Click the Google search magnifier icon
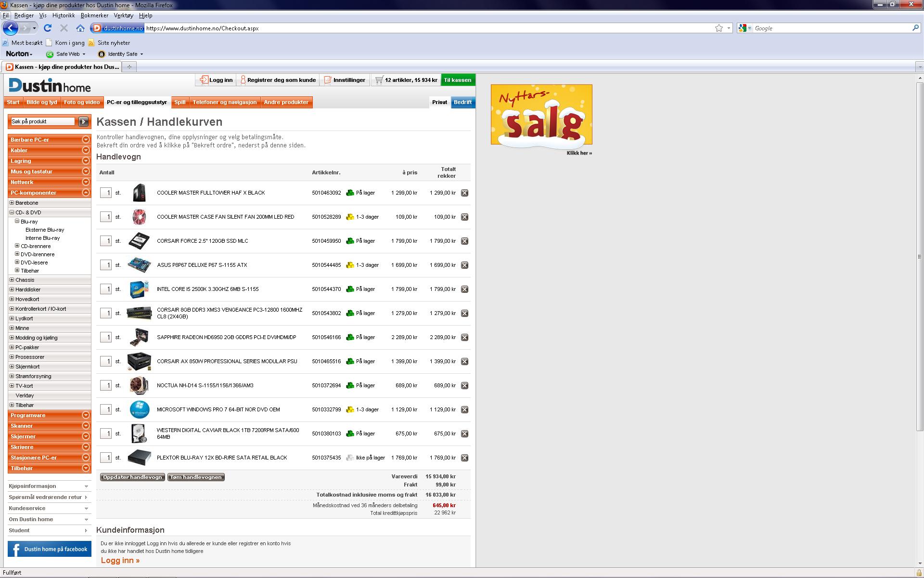 tap(915, 28)
